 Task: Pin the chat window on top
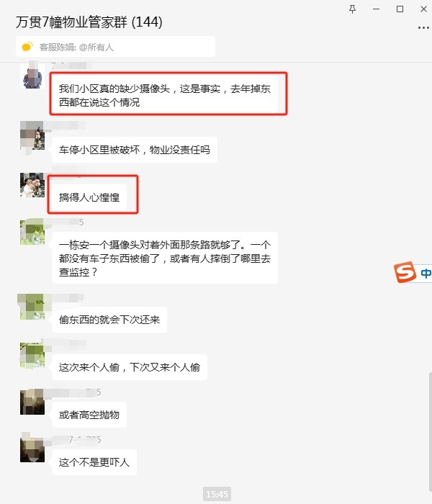352,9
